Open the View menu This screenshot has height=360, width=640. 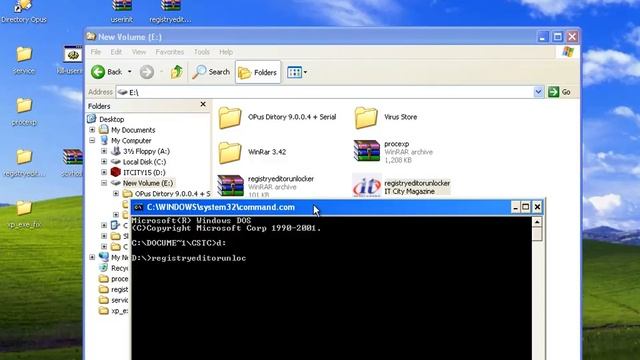click(x=139, y=52)
